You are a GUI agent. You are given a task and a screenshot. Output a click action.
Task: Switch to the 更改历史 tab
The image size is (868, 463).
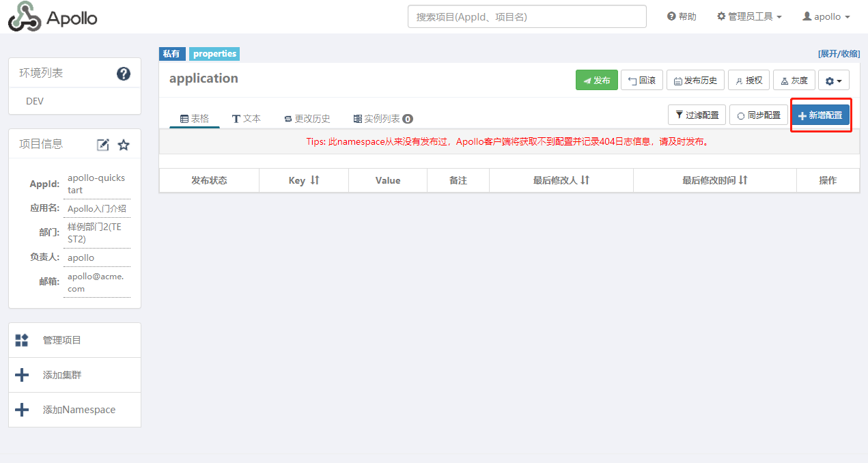[x=307, y=118]
